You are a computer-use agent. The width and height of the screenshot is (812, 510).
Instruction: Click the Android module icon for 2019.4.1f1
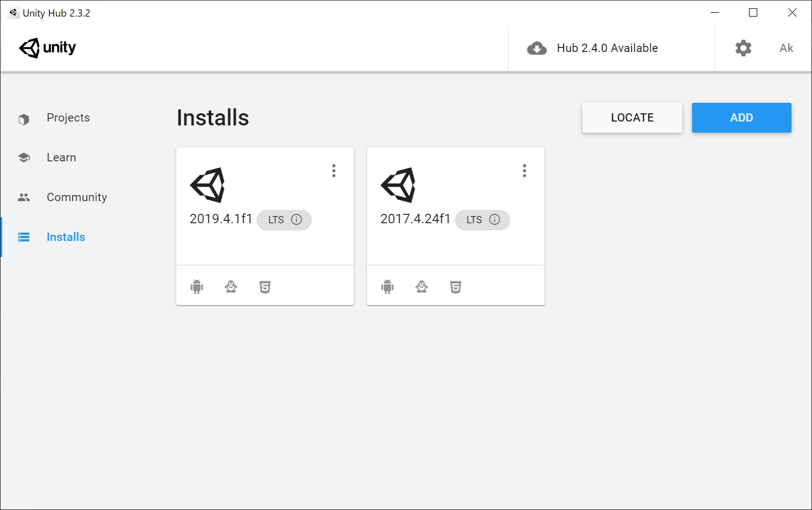click(x=197, y=287)
